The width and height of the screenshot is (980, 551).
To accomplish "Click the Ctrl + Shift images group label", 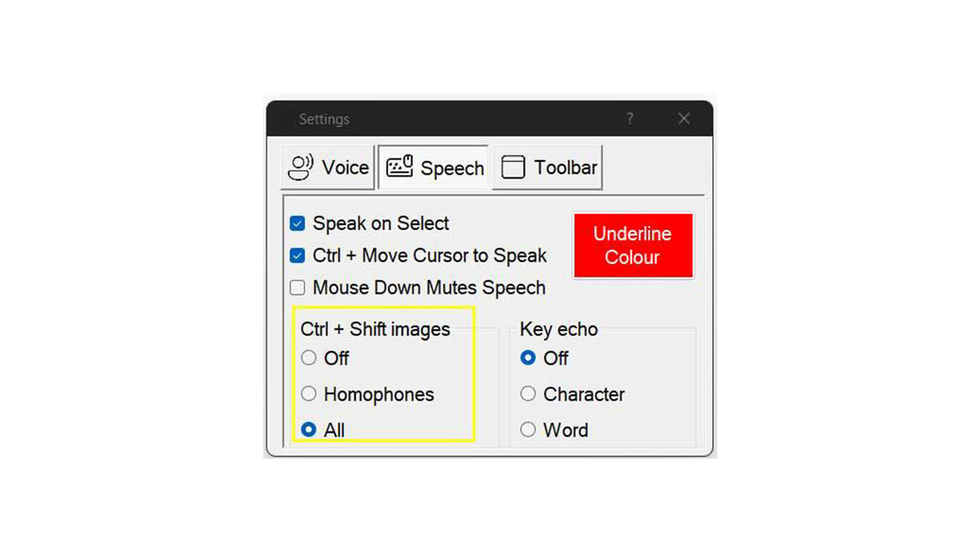I will coord(376,329).
